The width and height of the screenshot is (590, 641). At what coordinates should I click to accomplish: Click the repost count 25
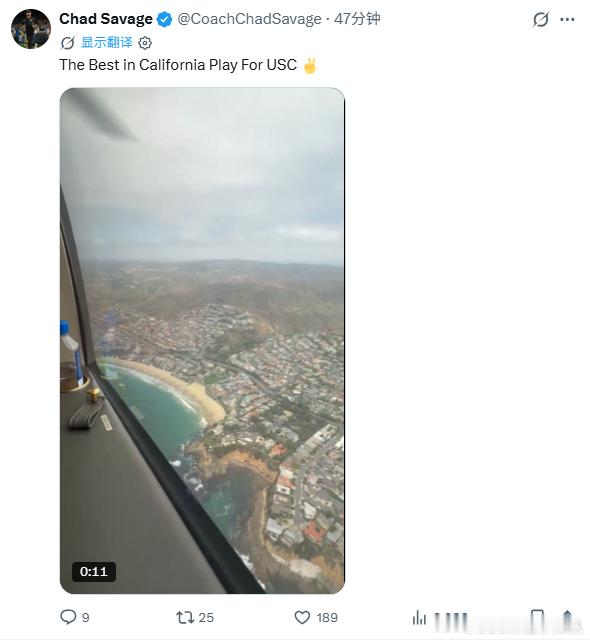(x=206, y=618)
